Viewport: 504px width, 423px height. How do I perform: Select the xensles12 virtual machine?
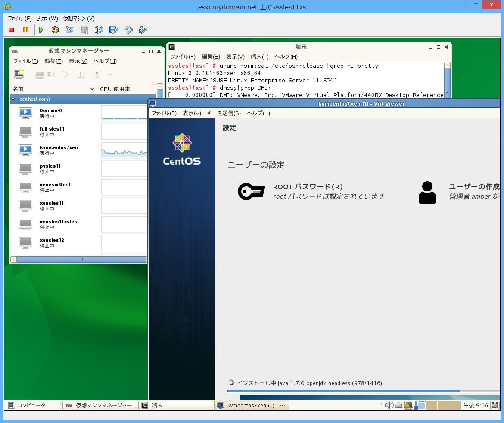coord(79,243)
